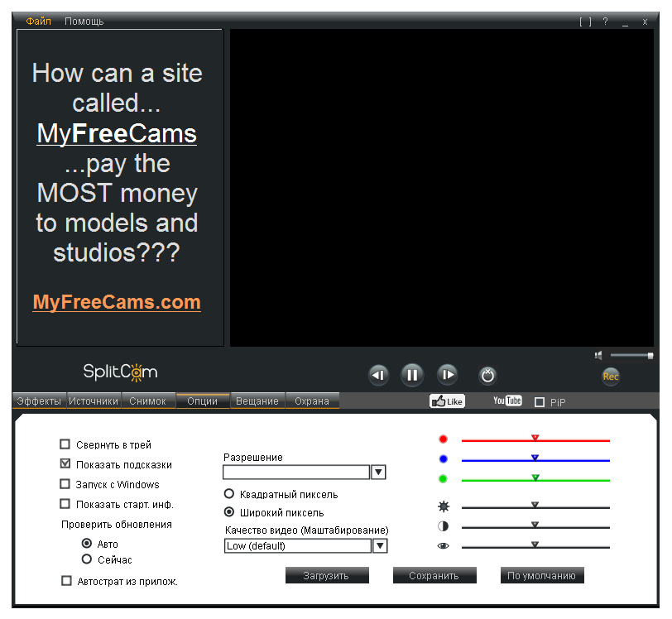Click the black video preview area
Viewport: 672px width, 619px height.
[442, 188]
